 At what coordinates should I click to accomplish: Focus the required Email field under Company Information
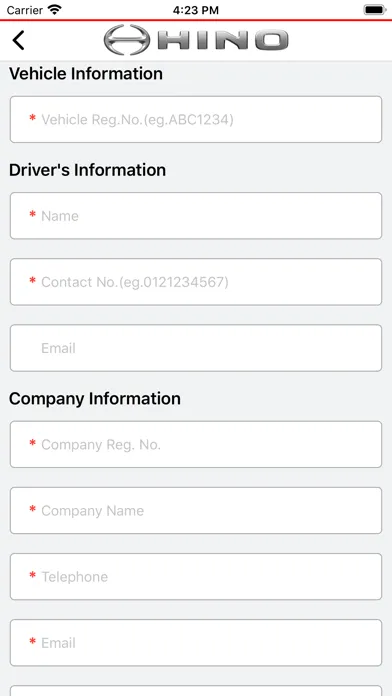click(x=196, y=643)
